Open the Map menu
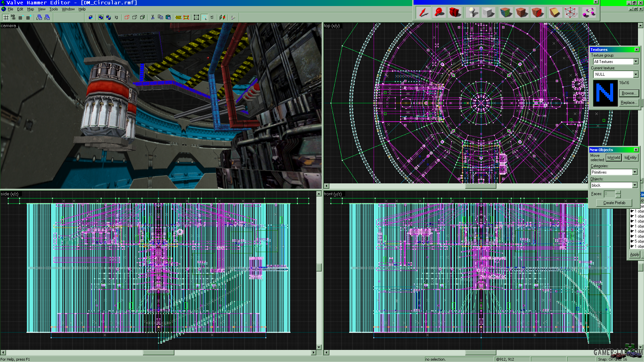The width and height of the screenshot is (644, 362). click(x=31, y=9)
